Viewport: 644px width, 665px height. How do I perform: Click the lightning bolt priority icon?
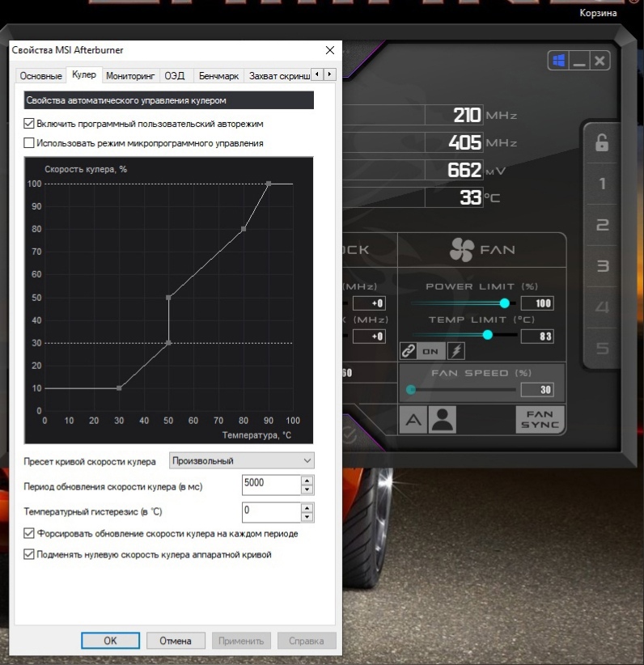(456, 351)
